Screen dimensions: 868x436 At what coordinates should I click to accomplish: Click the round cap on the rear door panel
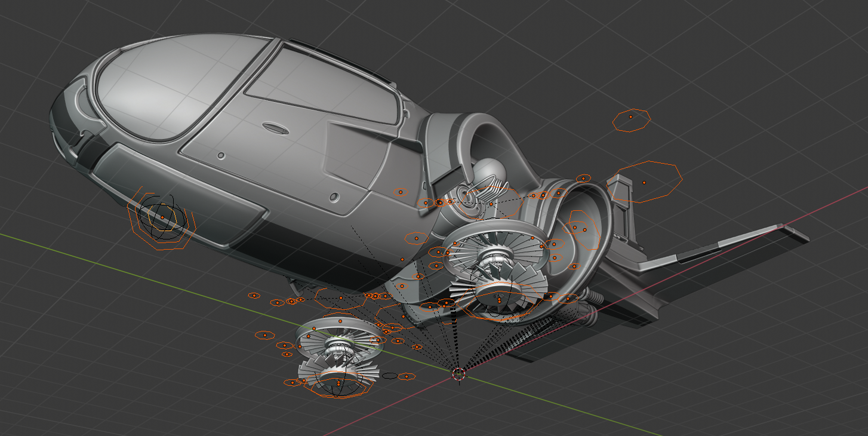click(334, 196)
